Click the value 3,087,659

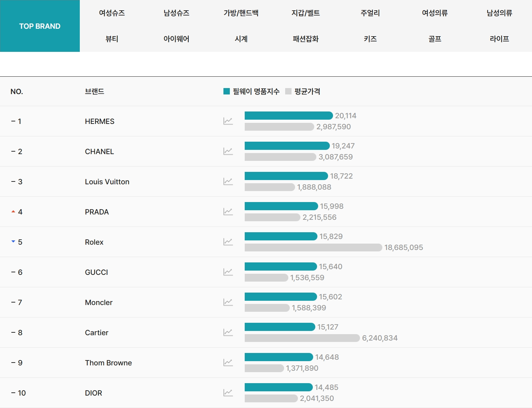click(336, 157)
